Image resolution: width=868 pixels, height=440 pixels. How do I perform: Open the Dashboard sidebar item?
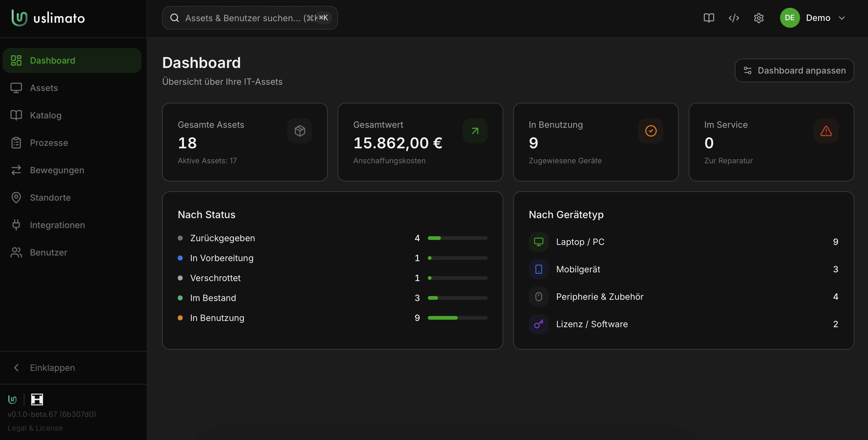[72, 60]
